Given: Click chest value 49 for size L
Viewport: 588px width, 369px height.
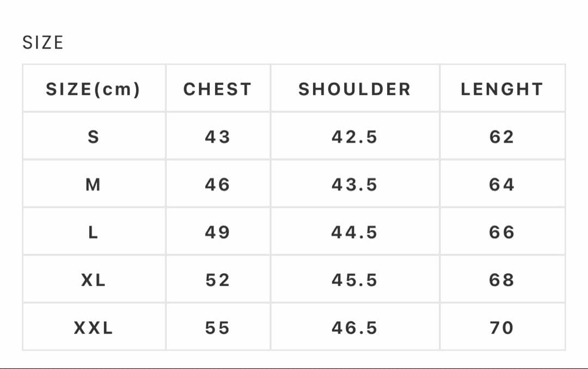Looking at the screenshot, I should click(x=217, y=233).
